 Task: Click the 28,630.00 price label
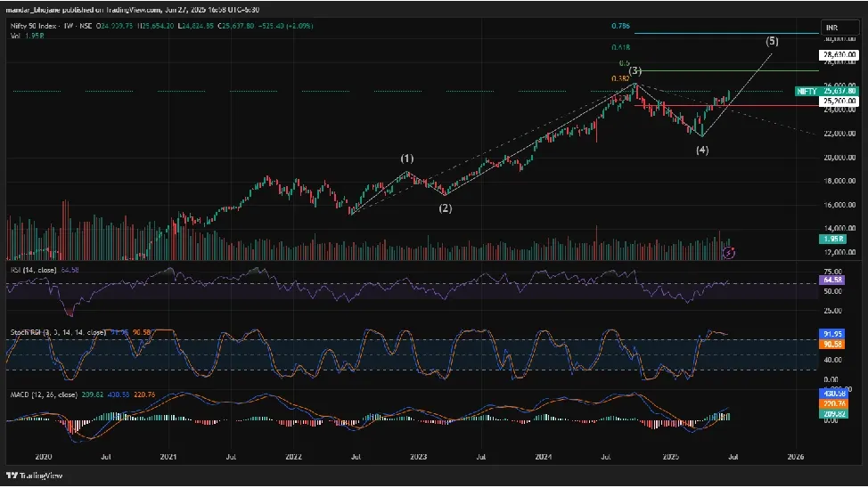click(839, 55)
